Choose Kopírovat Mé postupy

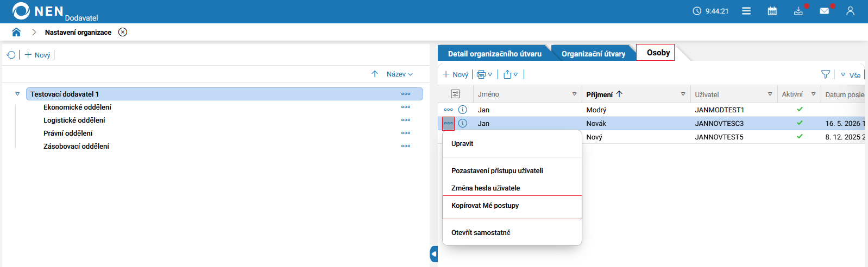[x=512, y=207]
